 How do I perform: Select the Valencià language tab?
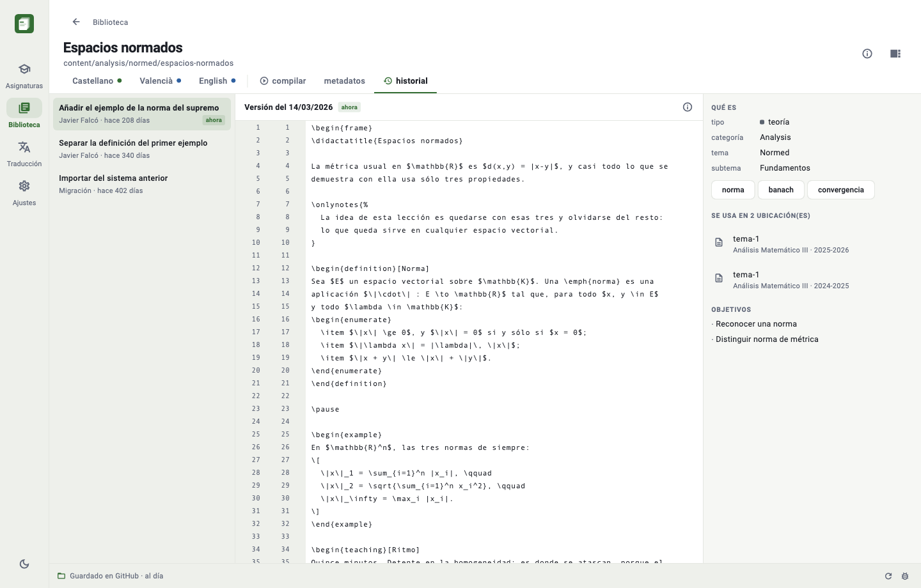tap(161, 81)
